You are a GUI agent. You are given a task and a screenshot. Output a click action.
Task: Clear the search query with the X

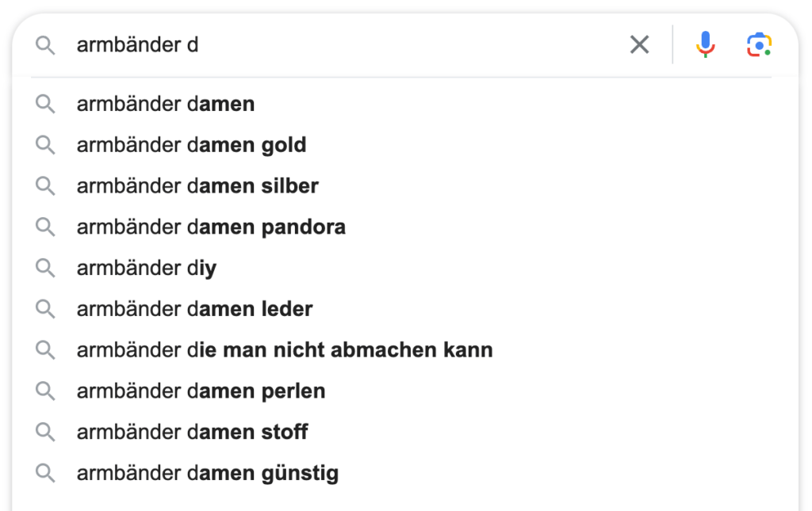point(639,44)
